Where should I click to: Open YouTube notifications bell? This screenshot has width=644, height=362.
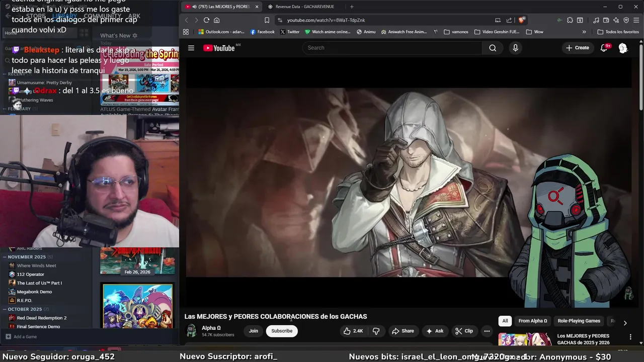[x=604, y=48]
